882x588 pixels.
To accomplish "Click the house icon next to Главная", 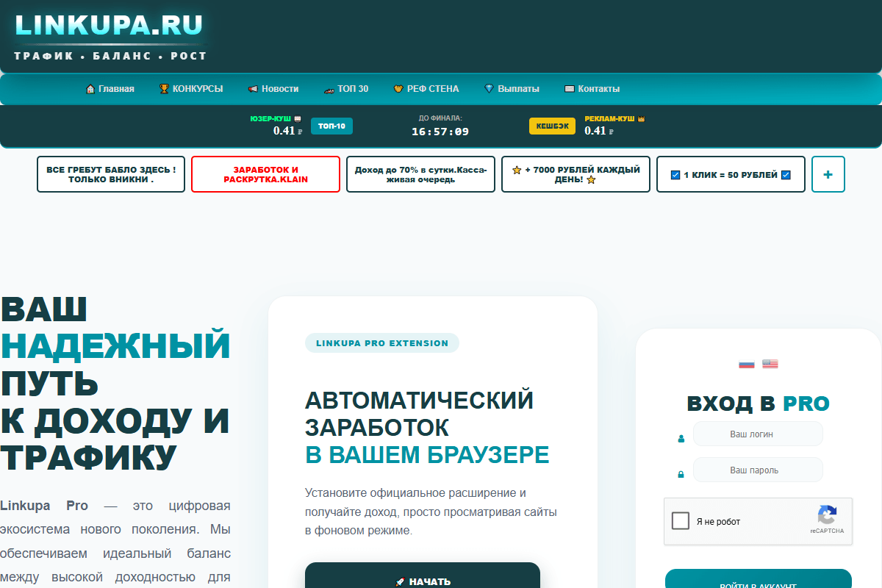I will (x=90, y=89).
